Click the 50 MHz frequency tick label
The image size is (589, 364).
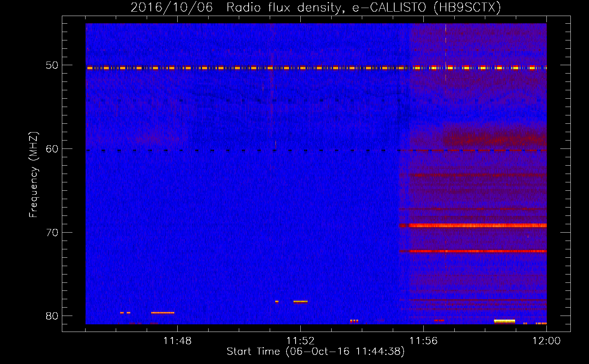click(x=52, y=65)
